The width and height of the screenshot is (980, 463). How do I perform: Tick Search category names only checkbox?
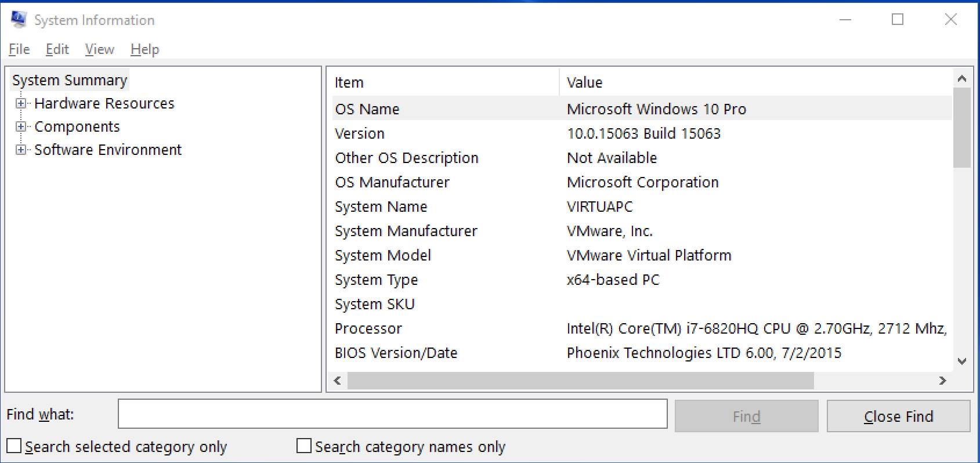[304, 446]
